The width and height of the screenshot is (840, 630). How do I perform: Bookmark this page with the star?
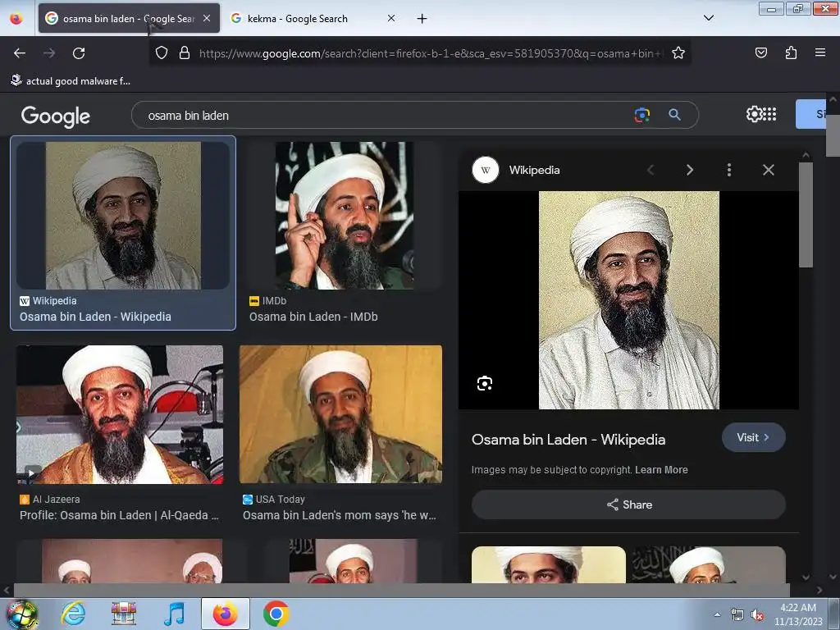[678, 52]
